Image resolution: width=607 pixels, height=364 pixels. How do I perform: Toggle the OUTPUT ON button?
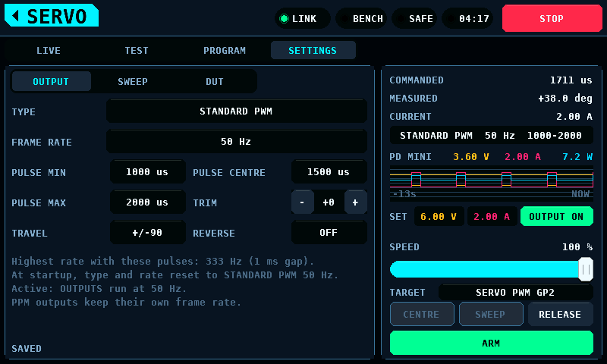[557, 217]
